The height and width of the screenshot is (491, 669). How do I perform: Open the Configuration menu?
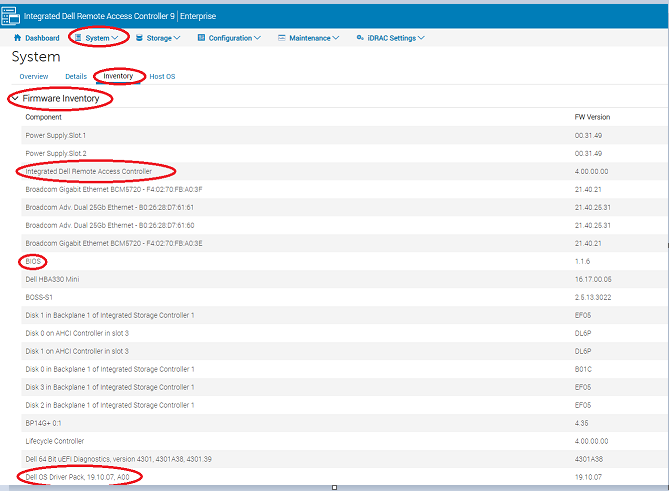click(x=230, y=38)
